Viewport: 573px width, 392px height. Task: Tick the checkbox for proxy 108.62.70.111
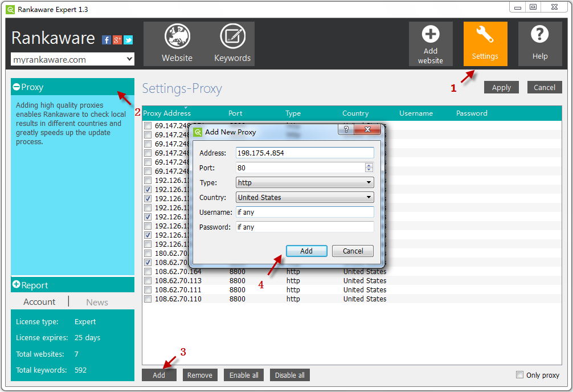[148, 290]
